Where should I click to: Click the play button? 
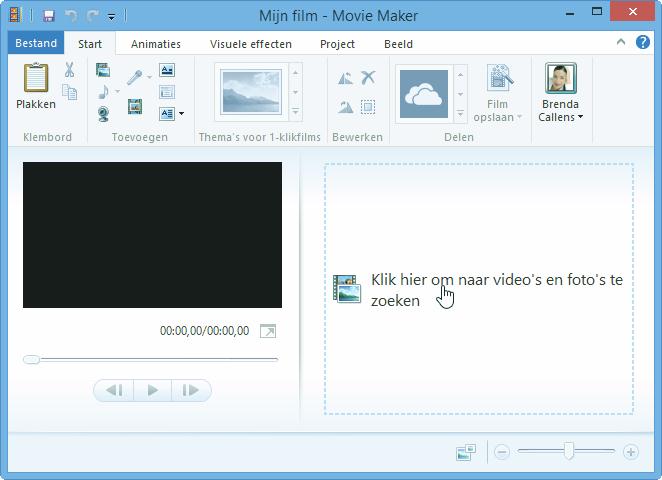[x=152, y=390]
